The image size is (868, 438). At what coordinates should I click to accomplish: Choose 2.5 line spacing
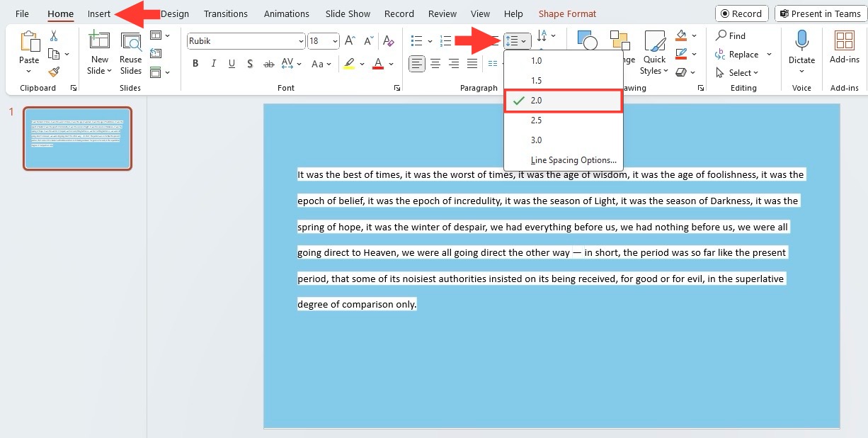[564, 120]
